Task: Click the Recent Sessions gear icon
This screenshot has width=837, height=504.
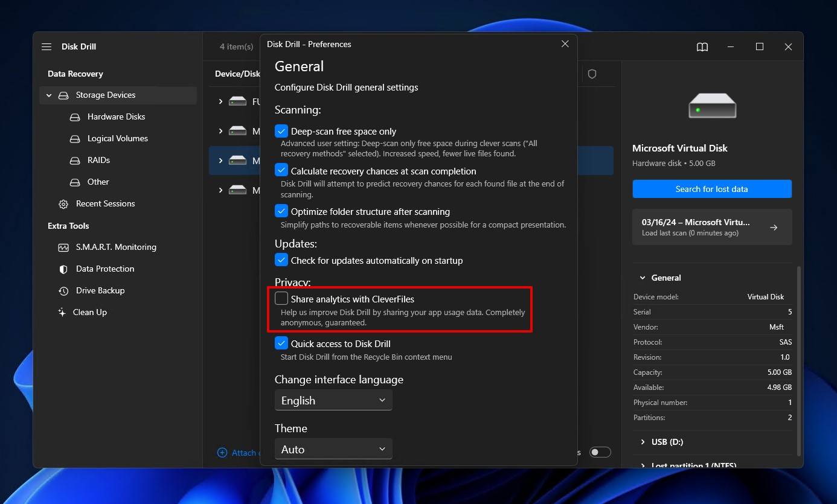Action: (x=63, y=204)
